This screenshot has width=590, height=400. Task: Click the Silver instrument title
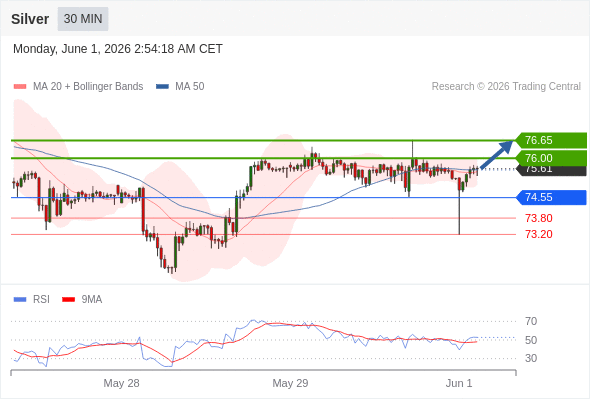point(30,19)
